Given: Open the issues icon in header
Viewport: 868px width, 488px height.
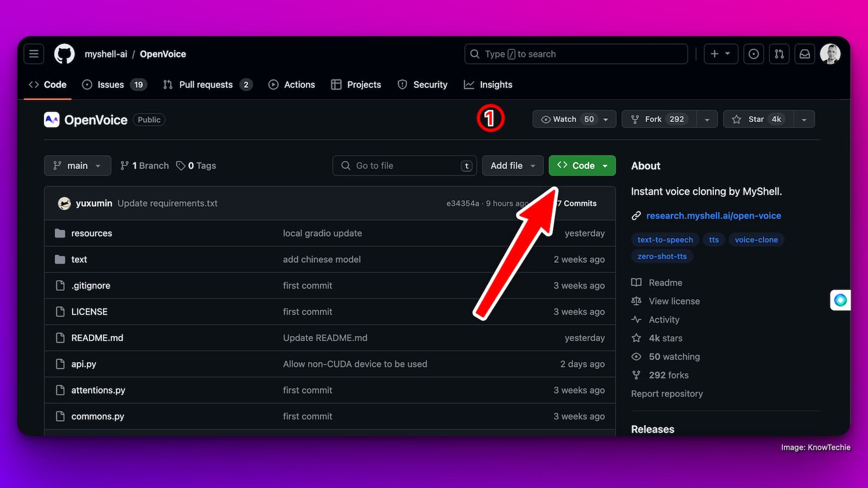Looking at the screenshot, I should click(754, 54).
